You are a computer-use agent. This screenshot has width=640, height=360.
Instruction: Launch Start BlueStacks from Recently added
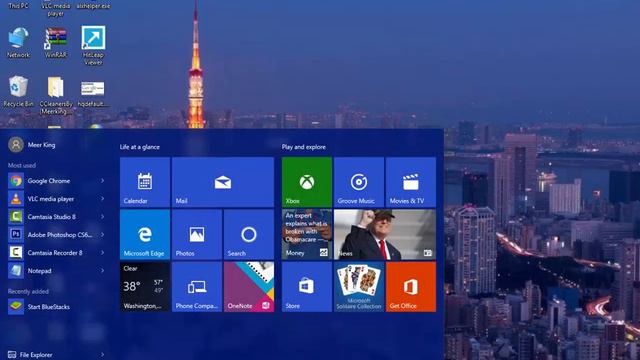pyautogui.click(x=57, y=307)
